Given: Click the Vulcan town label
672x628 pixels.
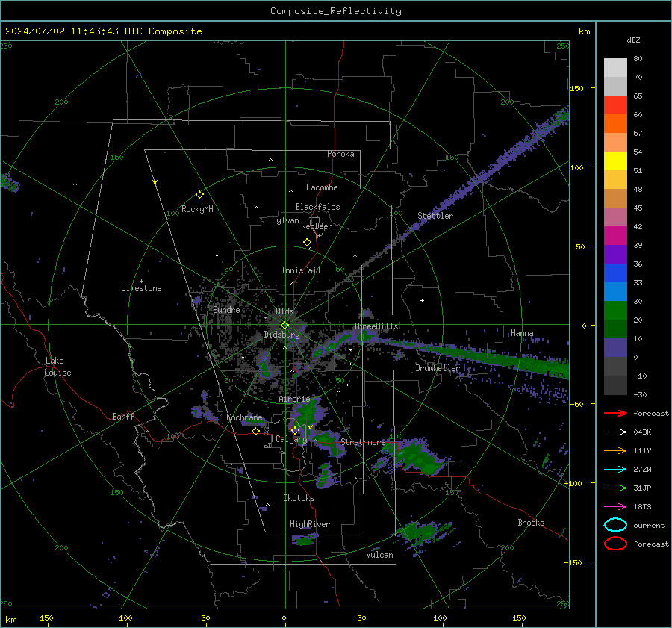Looking at the screenshot, I should pyautogui.click(x=380, y=555).
